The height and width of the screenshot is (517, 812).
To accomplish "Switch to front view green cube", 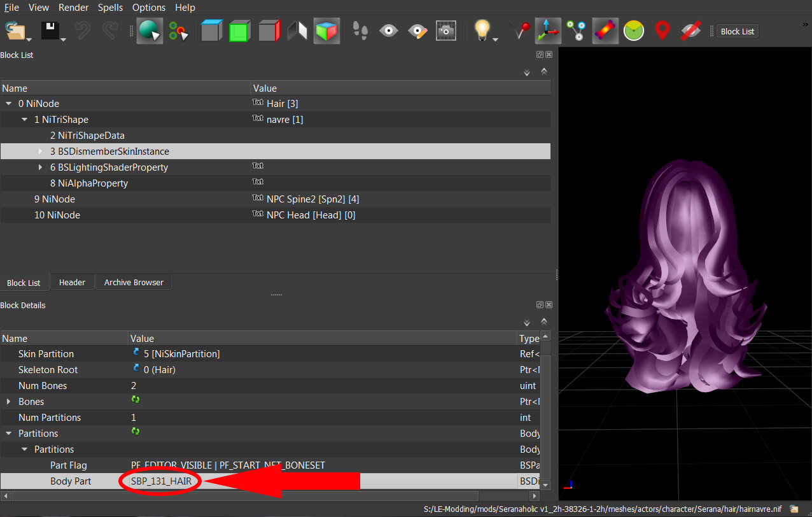I will click(239, 31).
